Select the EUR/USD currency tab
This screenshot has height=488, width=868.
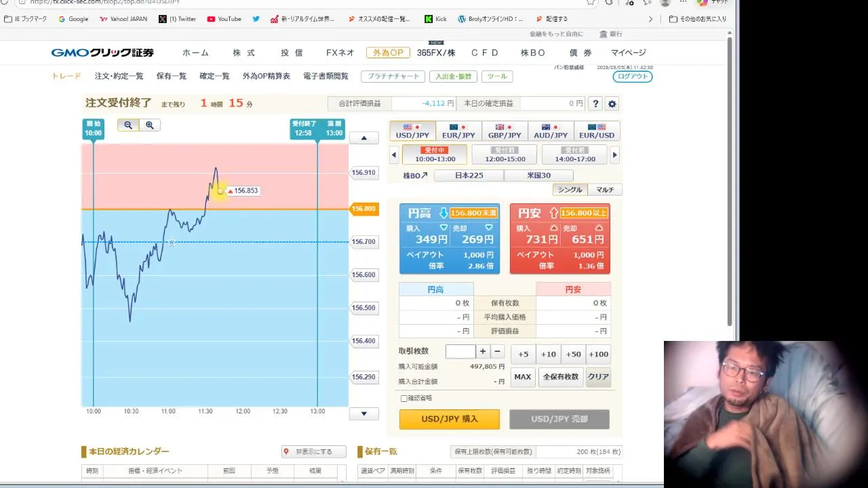tap(597, 131)
